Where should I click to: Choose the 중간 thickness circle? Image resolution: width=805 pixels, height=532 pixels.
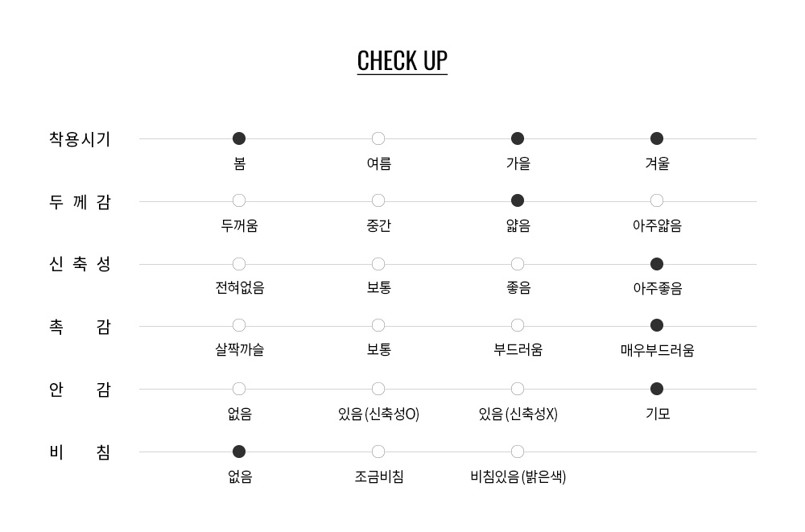378,200
